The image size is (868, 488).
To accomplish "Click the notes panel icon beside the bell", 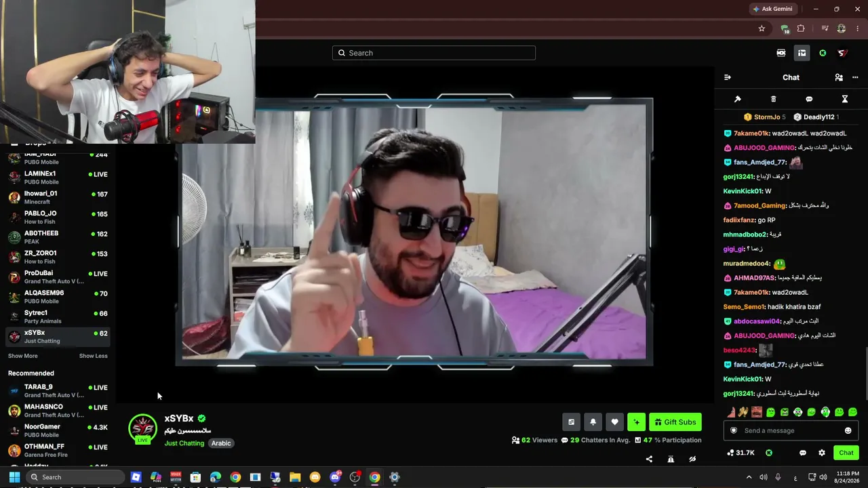I will (571, 422).
